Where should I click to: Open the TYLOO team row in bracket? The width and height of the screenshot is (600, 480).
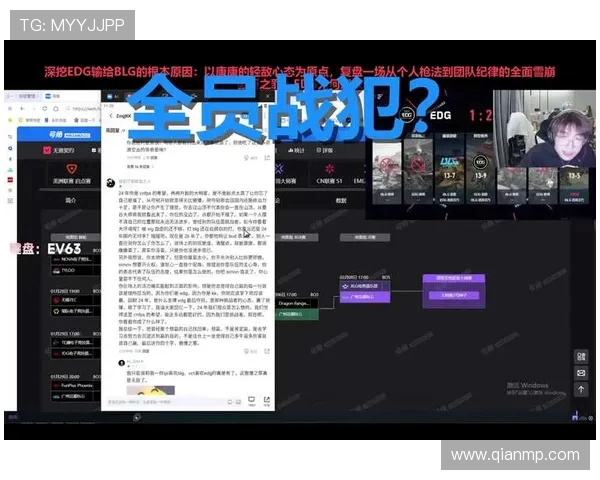point(75,270)
